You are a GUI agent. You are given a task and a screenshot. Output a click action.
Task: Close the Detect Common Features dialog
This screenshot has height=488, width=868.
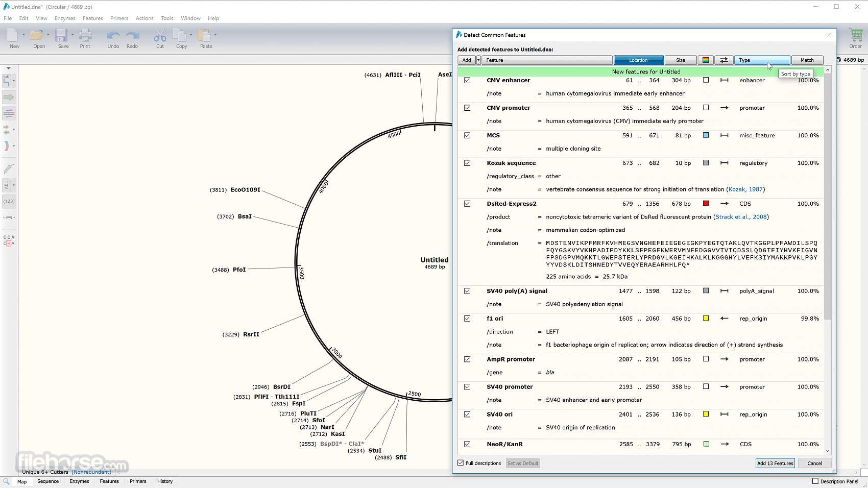[x=829, y=35]
